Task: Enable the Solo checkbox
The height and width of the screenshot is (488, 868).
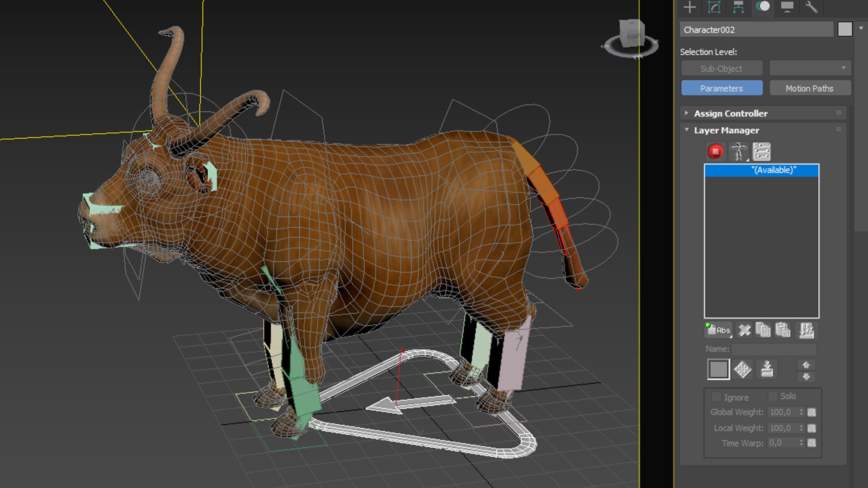Action: click(x=773, y=396)
